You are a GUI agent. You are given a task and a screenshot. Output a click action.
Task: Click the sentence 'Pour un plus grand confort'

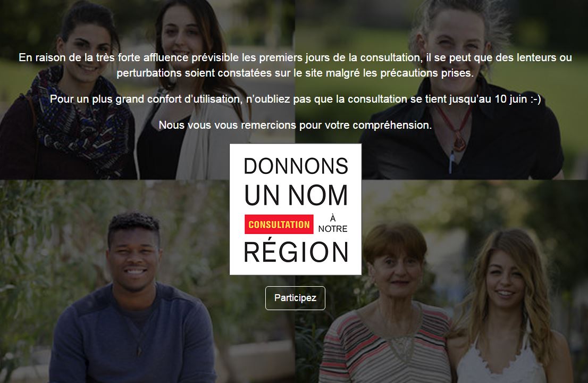click(x=295, y=99)
